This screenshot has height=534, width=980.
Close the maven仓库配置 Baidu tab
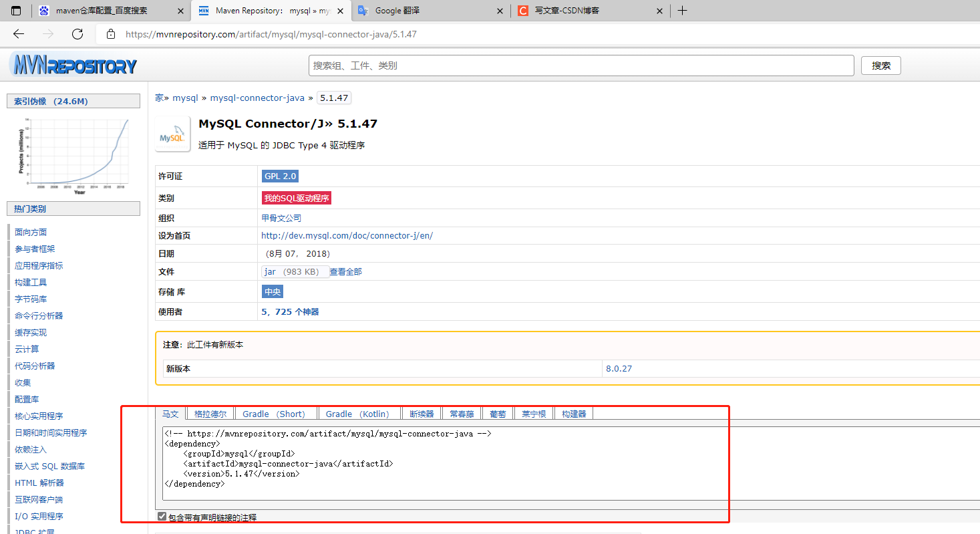(180, 11)
